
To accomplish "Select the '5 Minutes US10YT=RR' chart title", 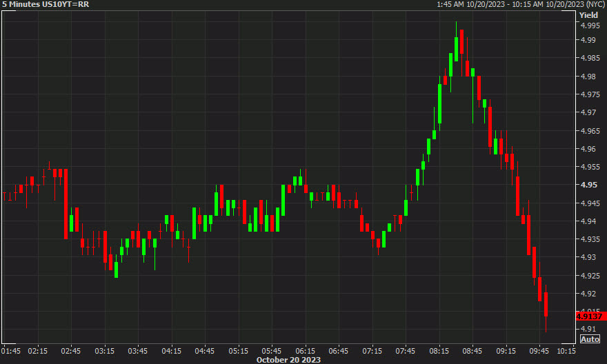I will pyautogui.click(x=46, y=4).
